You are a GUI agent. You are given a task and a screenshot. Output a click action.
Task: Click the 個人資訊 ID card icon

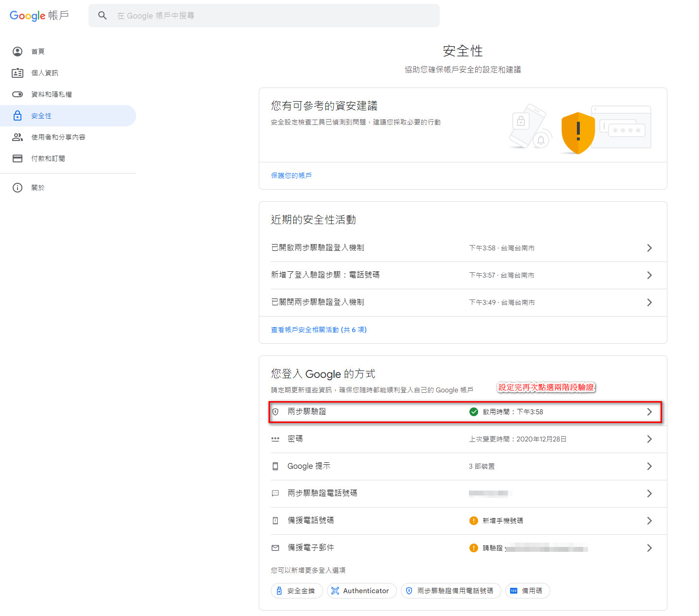coord(18,73)
